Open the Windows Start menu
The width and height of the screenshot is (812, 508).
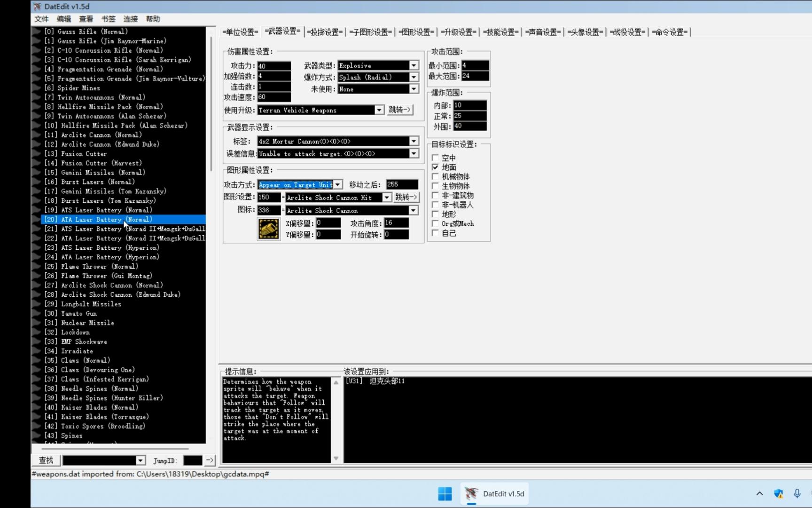click(445, 493)
